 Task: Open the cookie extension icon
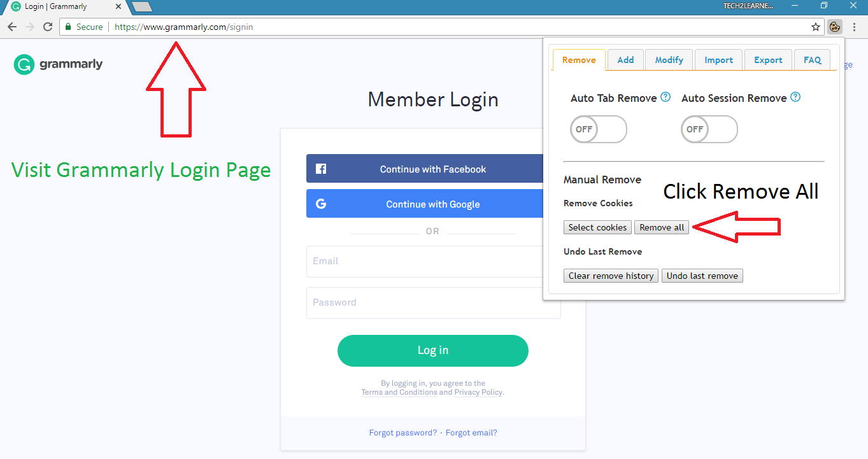(834, 27)
